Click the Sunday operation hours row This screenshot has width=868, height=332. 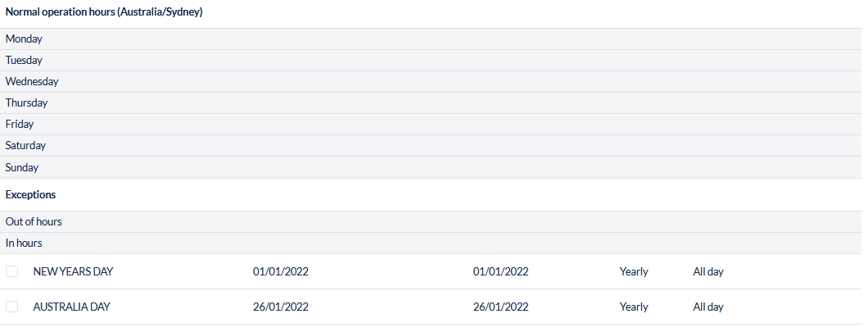pyautogui.click(x=22, y=167)
